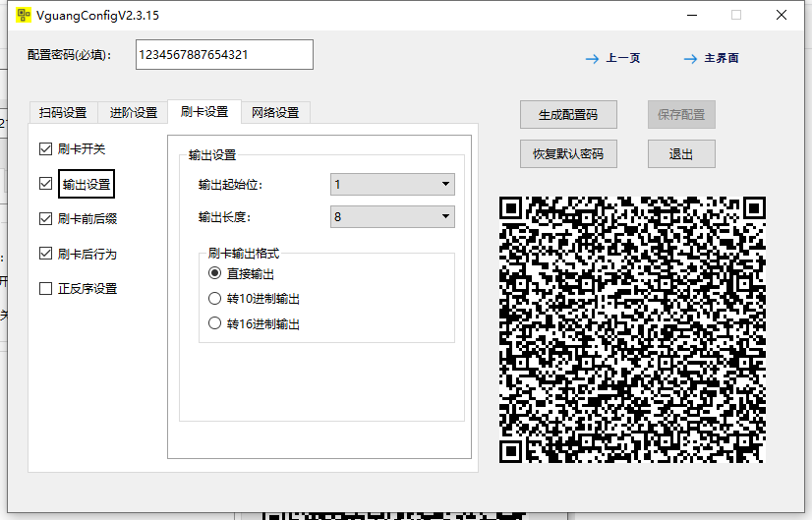Click the 刷卡前后缀 label text
Viewport: 812px width, 520px height.
87,219
